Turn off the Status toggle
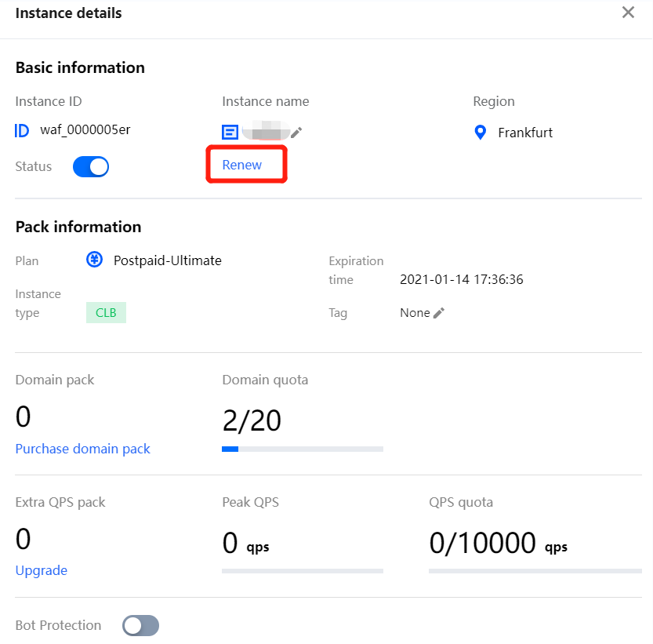The height and width of the screenshot is (644, 653). coord(91,166)
